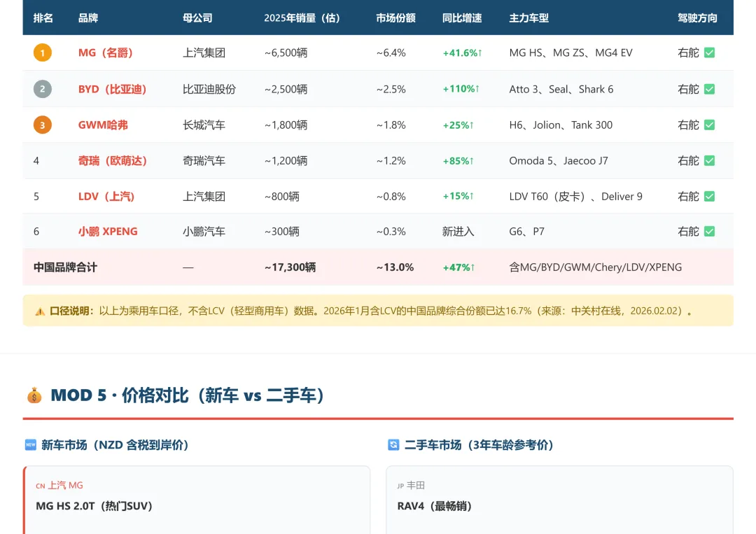
Task: Click the silver rank 2 badge
Action: 43,89
